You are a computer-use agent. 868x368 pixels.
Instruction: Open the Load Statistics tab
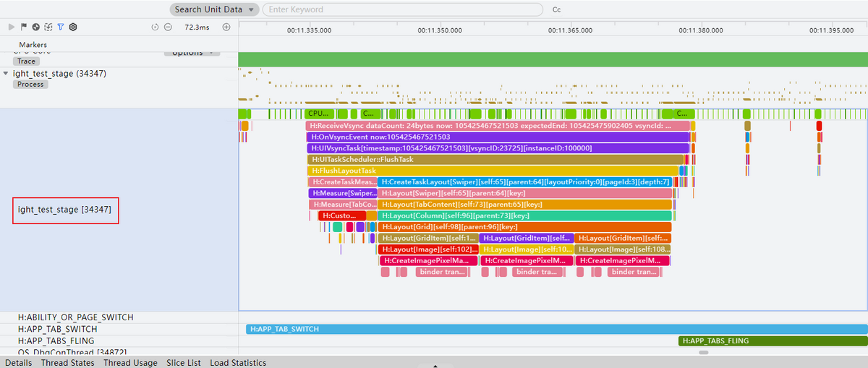[x=238, y=363]
